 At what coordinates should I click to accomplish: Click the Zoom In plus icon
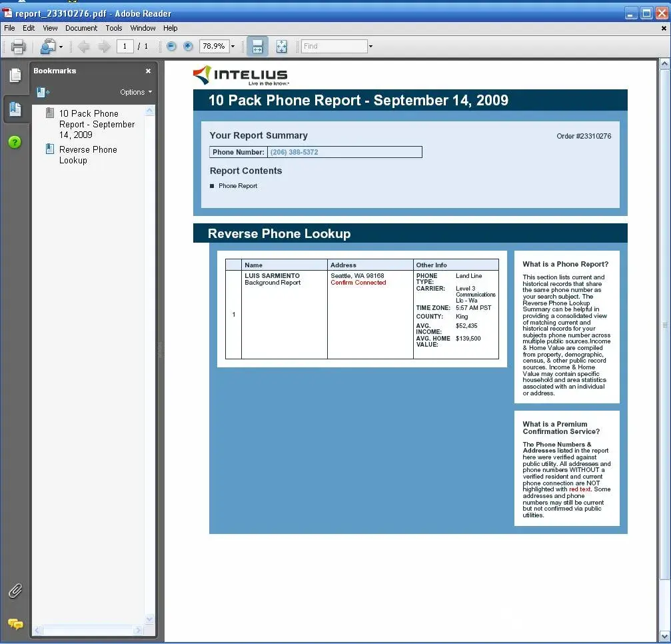pos(188,47)
